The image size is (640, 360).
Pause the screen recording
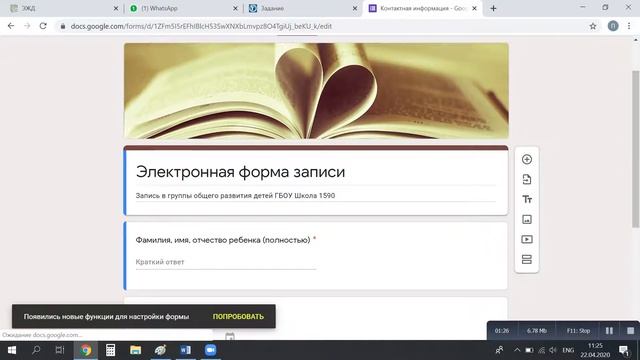609,331
